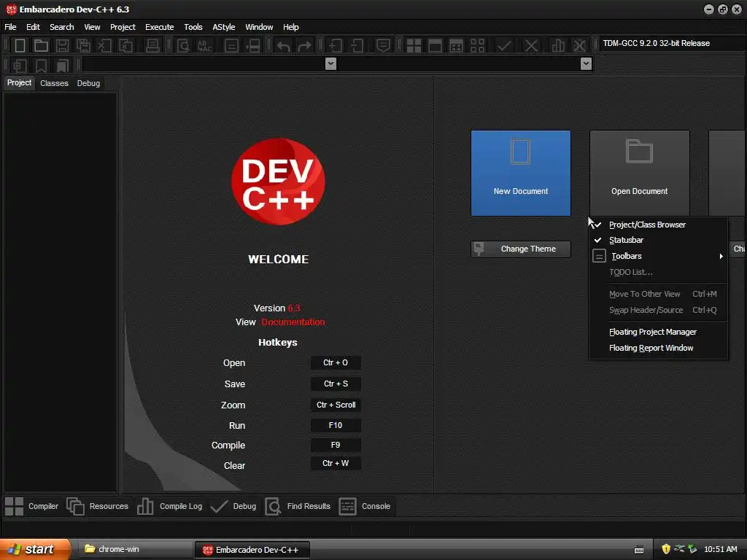This screenshot has height=560, width=747.
Task: Click the Replace AB-AC toolbar icon
Action: coord(204,46)
